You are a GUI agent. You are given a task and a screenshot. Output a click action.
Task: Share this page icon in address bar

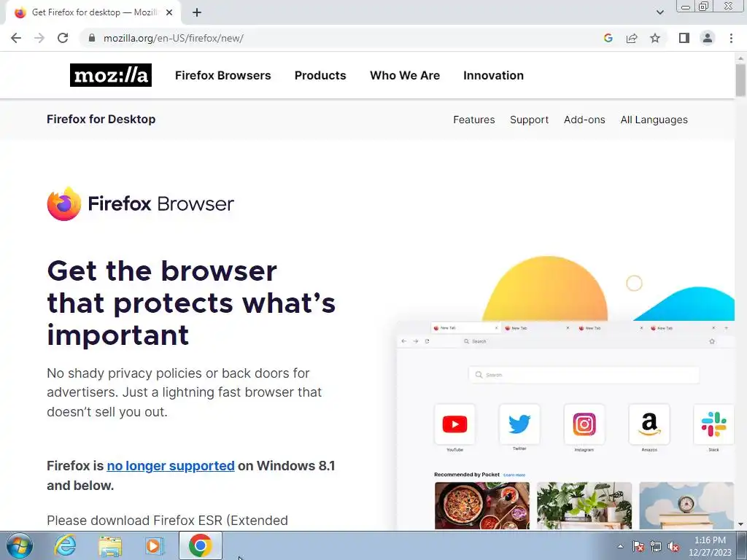[x=632, y=38]
